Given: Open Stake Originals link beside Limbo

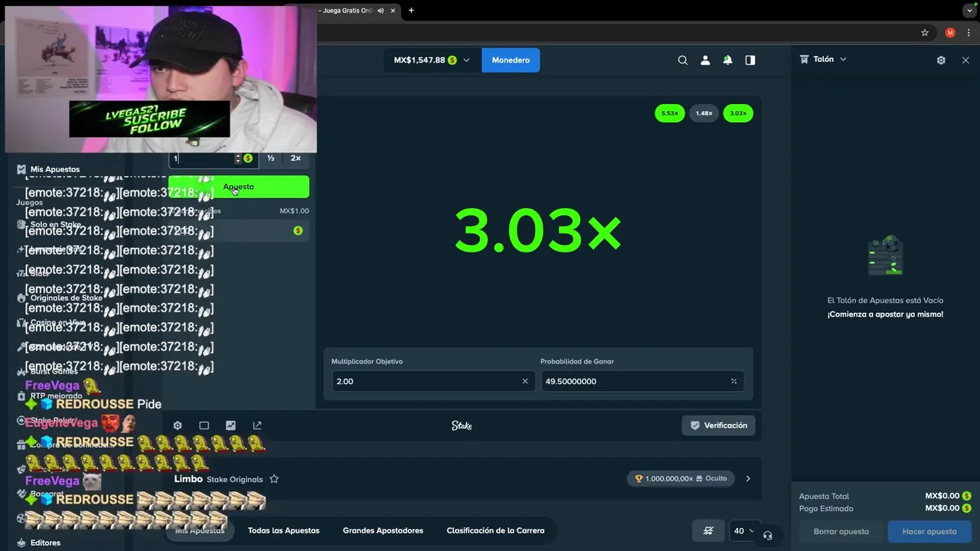Looking at the screenshot, I should [x=234, y=479].
